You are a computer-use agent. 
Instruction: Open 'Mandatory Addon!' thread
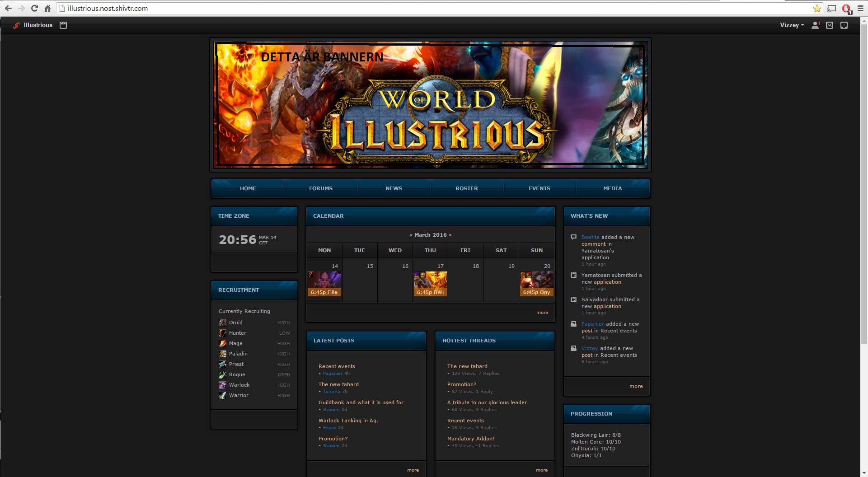(x=470, y=439)
